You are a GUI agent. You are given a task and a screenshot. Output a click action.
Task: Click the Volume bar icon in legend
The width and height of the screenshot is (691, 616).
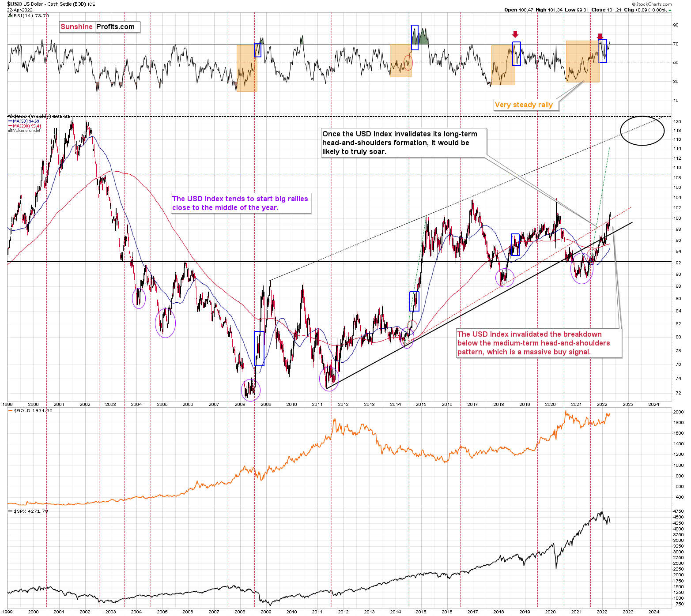click(10, 131)
